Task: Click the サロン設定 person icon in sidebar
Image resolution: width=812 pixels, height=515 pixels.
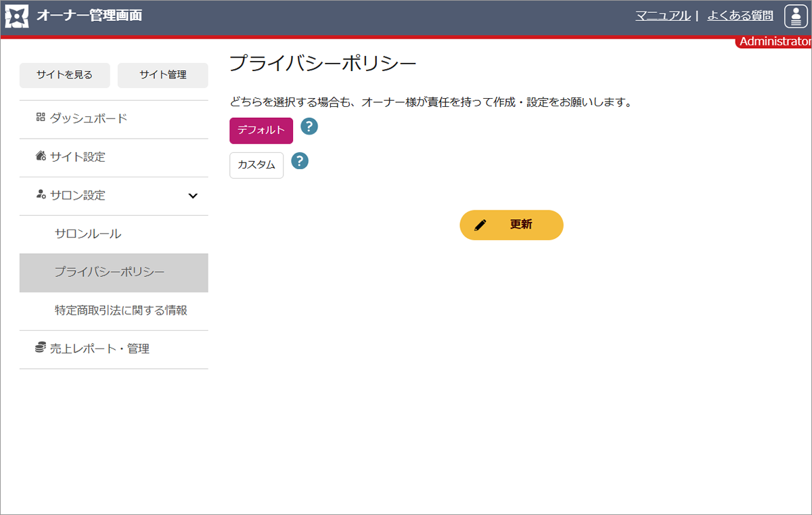Action: click(41, 195)
